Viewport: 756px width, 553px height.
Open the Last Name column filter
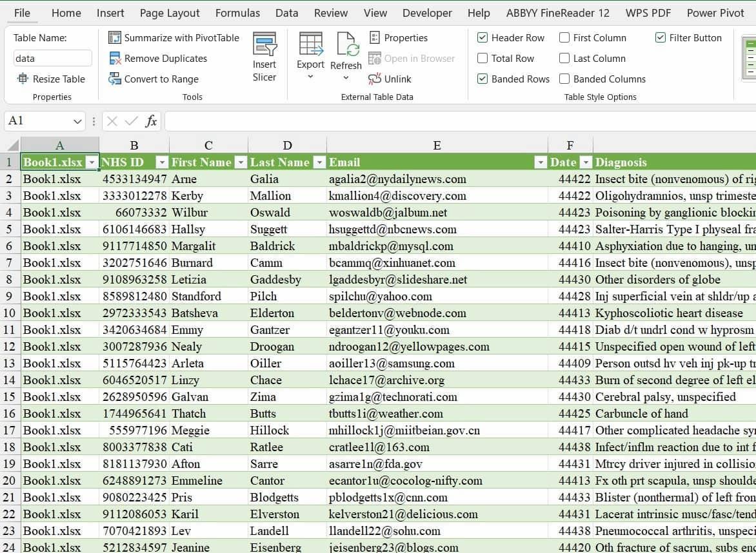pos(319,162)
